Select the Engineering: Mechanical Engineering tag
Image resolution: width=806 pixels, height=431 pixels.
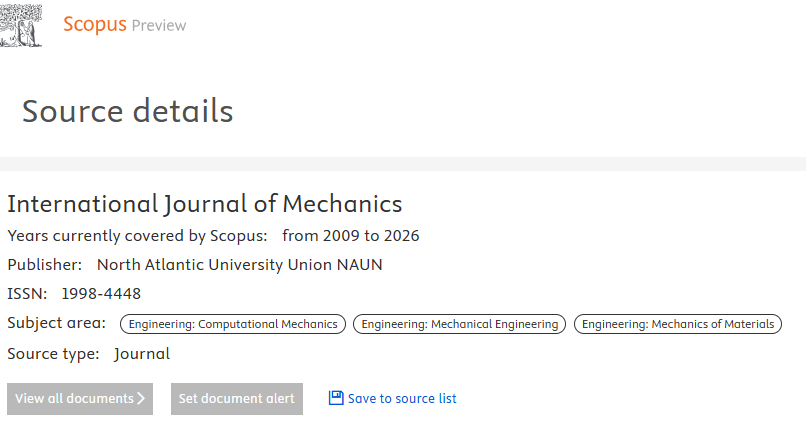[x=460, y=324]
